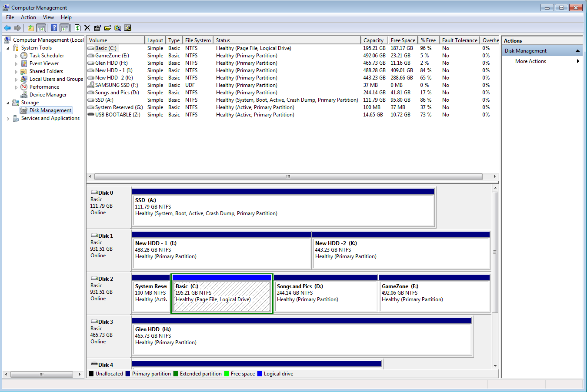Expand the Task Scheduler tree node
Image resolution: width=587 pixels, height=392 pixels.
pos(17,56)
